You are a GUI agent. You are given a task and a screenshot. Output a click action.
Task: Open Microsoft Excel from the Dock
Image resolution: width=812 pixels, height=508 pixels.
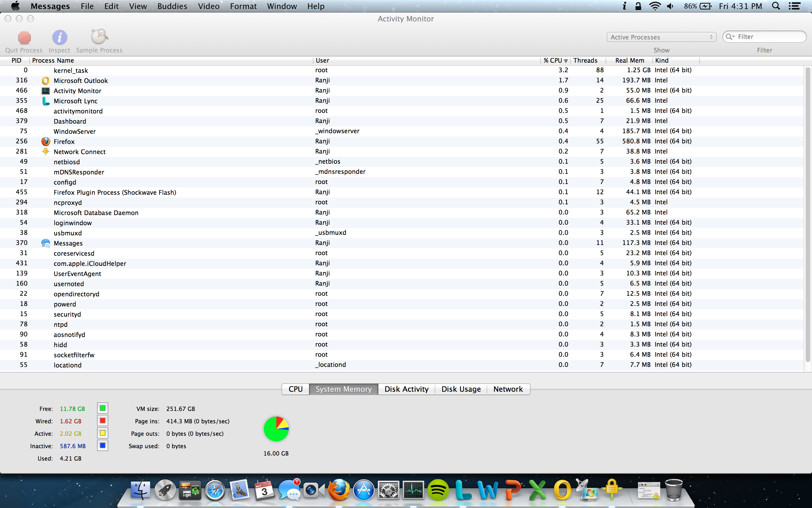[x=538, y=490]
